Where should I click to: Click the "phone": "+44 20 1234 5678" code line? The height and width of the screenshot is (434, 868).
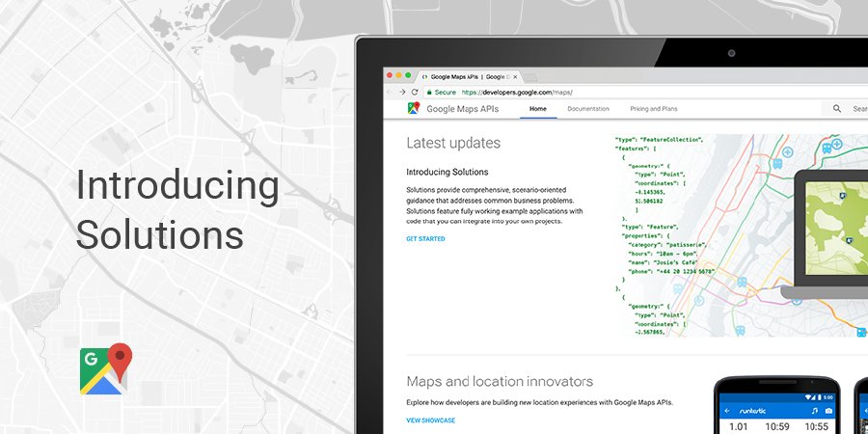point(671,271)
